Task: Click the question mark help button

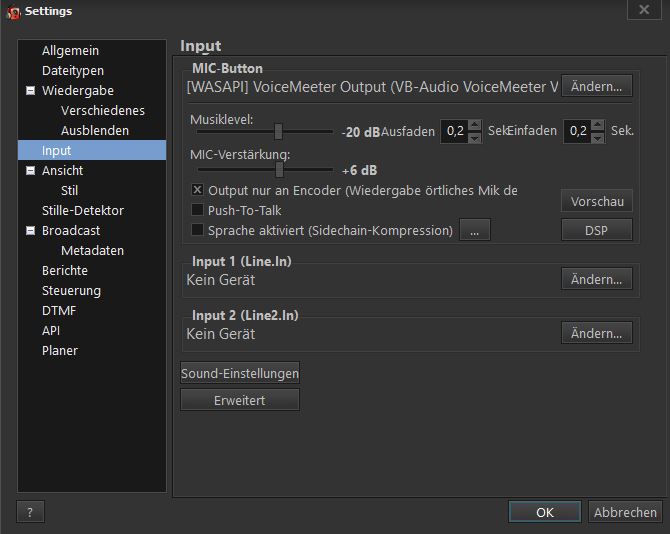Action: (30, 512)
